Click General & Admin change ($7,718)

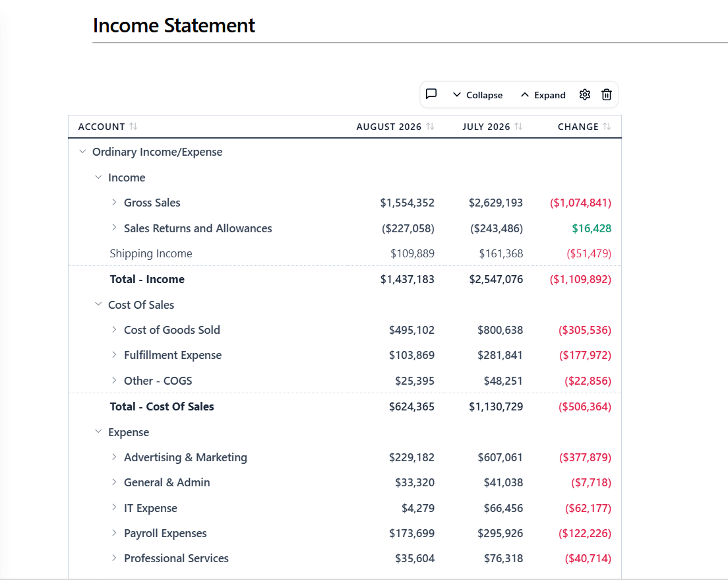(591, 482)
